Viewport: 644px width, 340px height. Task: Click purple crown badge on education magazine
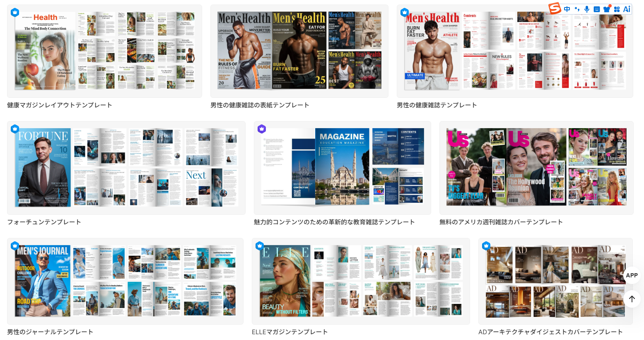(261, 129)
